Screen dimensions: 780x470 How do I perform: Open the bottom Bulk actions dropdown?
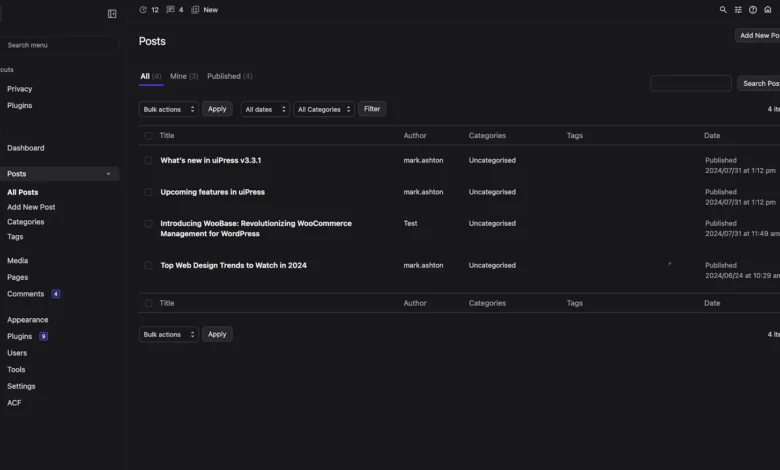(x=169, y=334)
